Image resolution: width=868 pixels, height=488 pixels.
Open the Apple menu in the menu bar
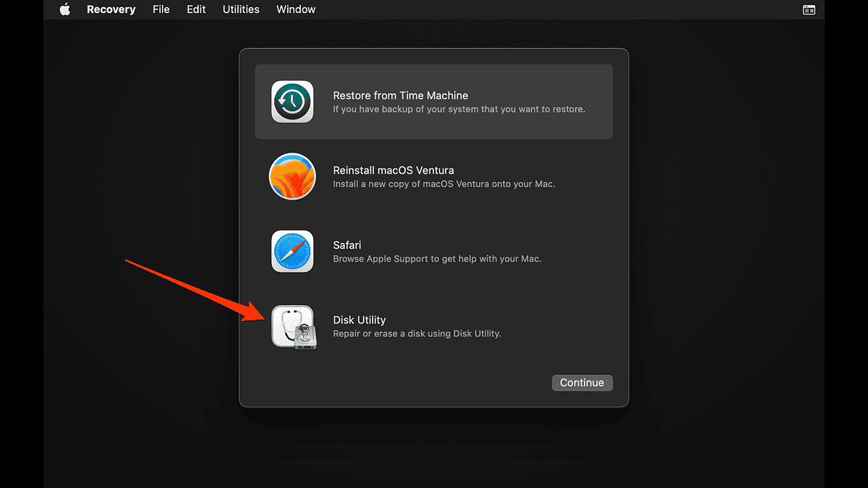[x=64, y=9]
